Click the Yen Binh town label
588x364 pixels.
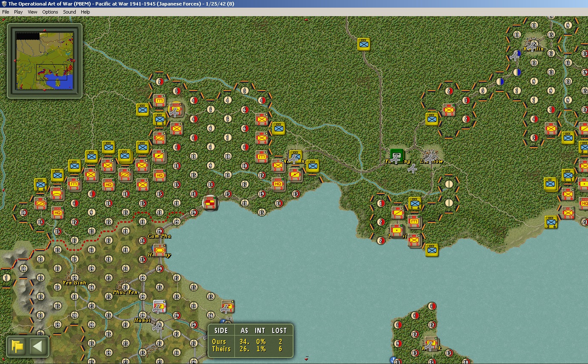[74, 283]
